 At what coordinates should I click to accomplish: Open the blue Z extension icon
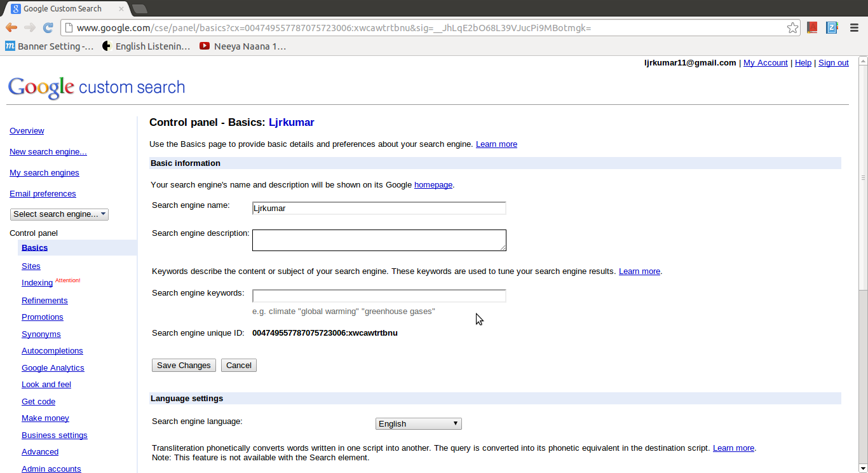(x=832, y=27)
